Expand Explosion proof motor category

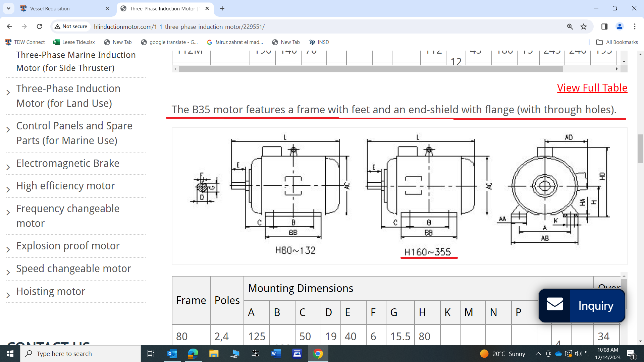pos(8,250)
